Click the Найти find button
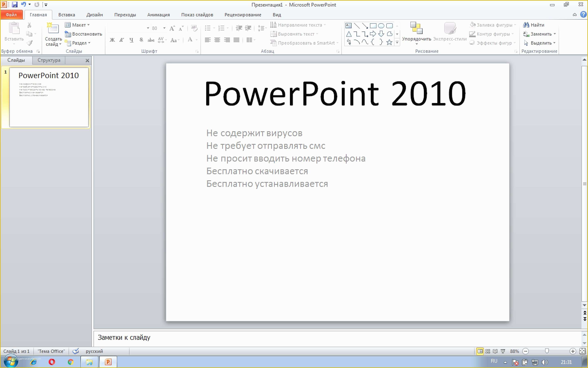This screenshot has height=368, width=588. tap(533, 25)
